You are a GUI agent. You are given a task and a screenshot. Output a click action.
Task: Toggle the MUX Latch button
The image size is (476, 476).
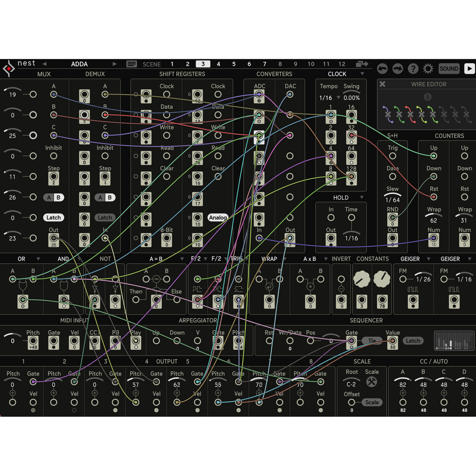53,217
